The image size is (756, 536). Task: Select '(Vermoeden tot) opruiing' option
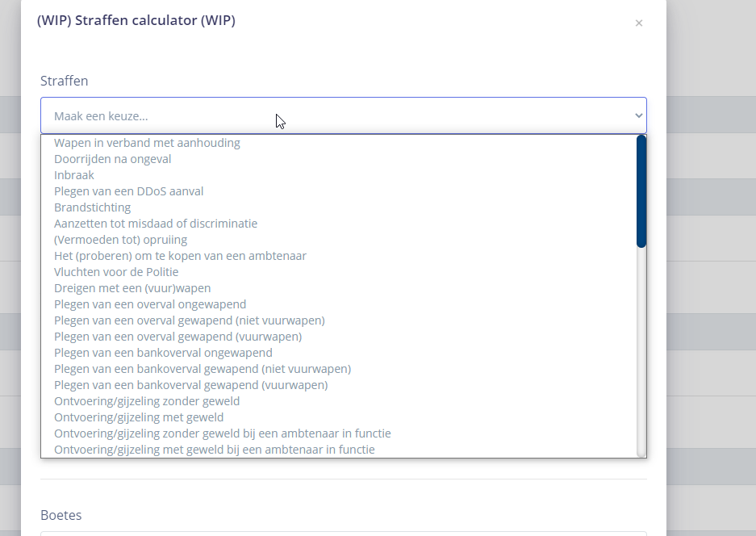click(x=120, y=240)
